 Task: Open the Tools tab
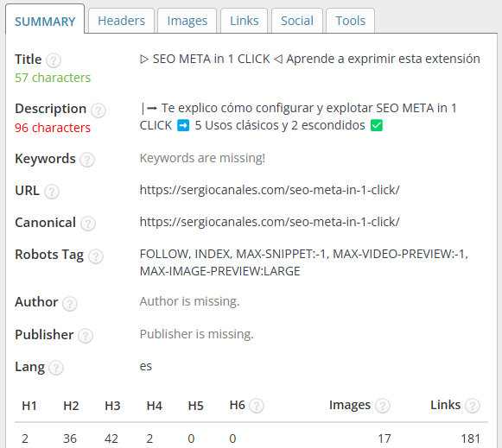[350, 21]
